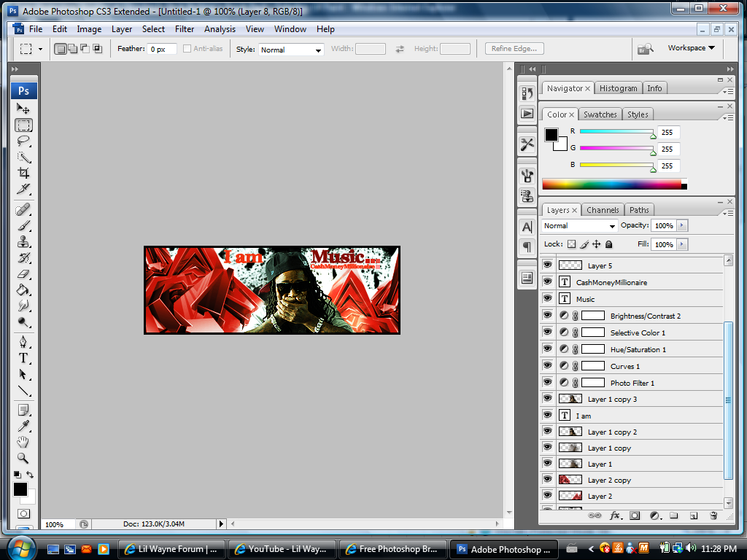Screen dimensions: 747x560
Task: Open the Style dropdown set to Normal
Action: coord(291,50)
